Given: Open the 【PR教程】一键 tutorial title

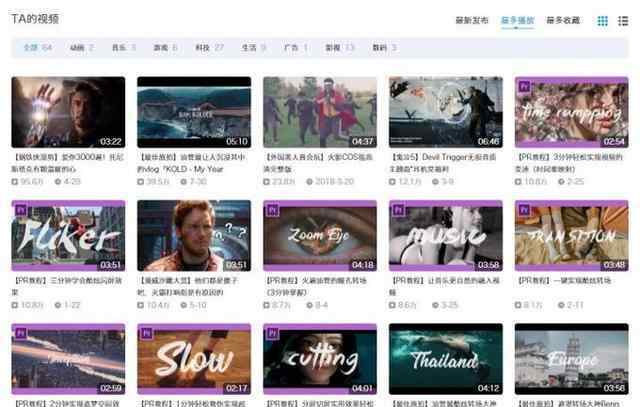Looking at the screenshot, I should 564,281.
